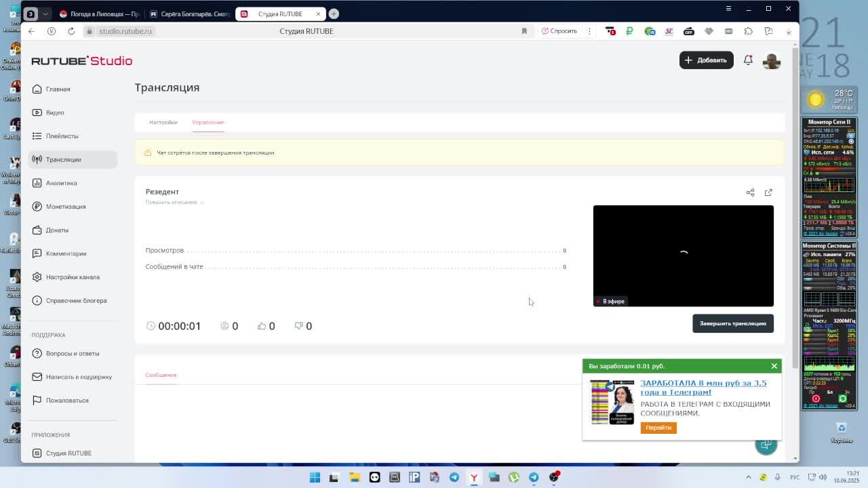This screenshot has height=488, width=868.
Task: Click the Справочник блогера icon
Action: (x=37, y=300)
